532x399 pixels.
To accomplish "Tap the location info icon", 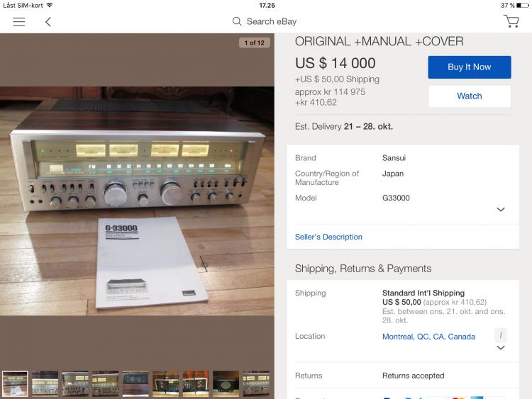I will click(x=501, y=335).
